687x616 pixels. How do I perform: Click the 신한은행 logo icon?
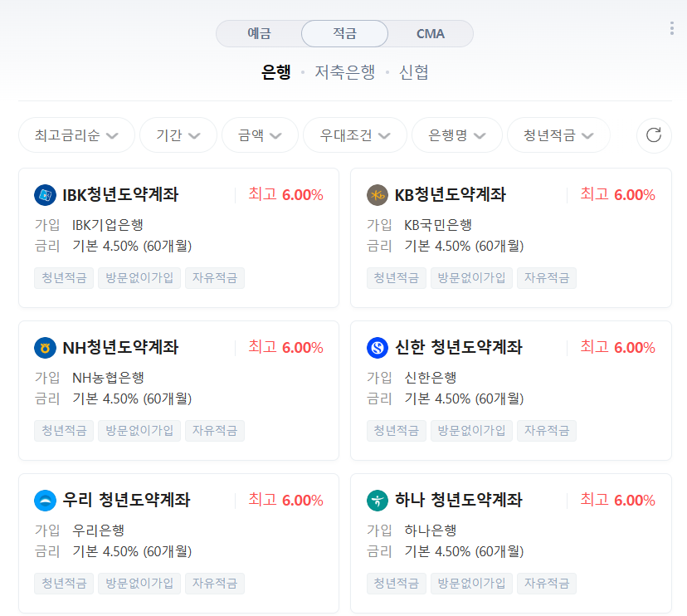point(378,348)
